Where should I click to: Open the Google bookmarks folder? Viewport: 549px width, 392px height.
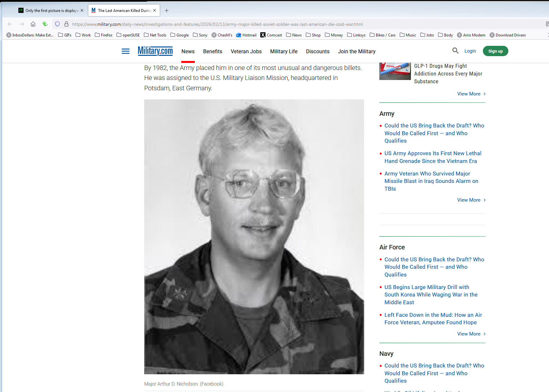pyautogui.click(x=180, y=35)
